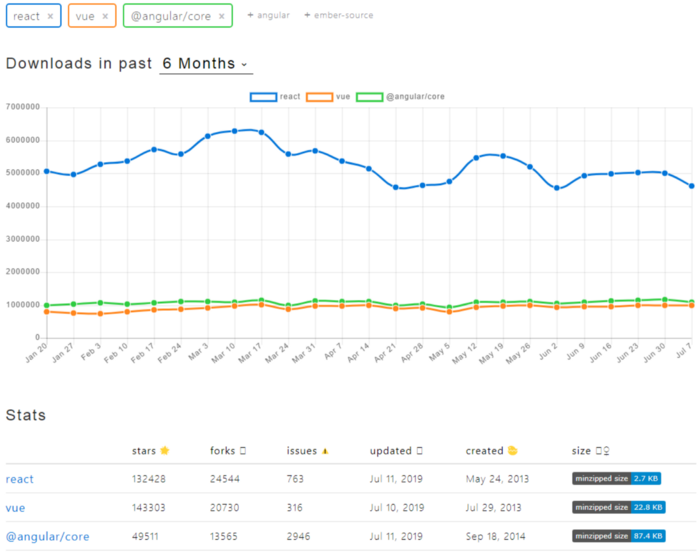The height and width of the screenshot is (553, 700).
Task: Click react minzipped size 2.7 KB badge
Action: (617, 479)
